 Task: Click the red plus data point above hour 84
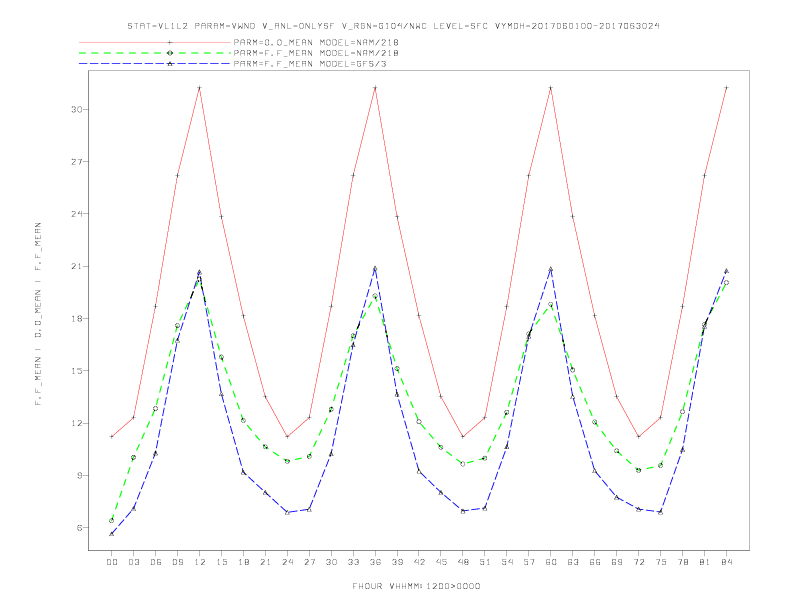pos(726,88)
